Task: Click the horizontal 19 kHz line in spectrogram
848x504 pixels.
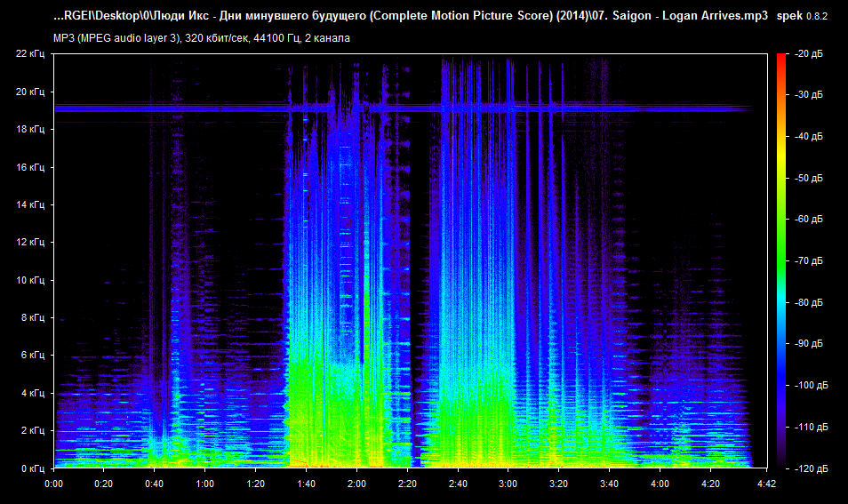Action: tap(178, 108)
